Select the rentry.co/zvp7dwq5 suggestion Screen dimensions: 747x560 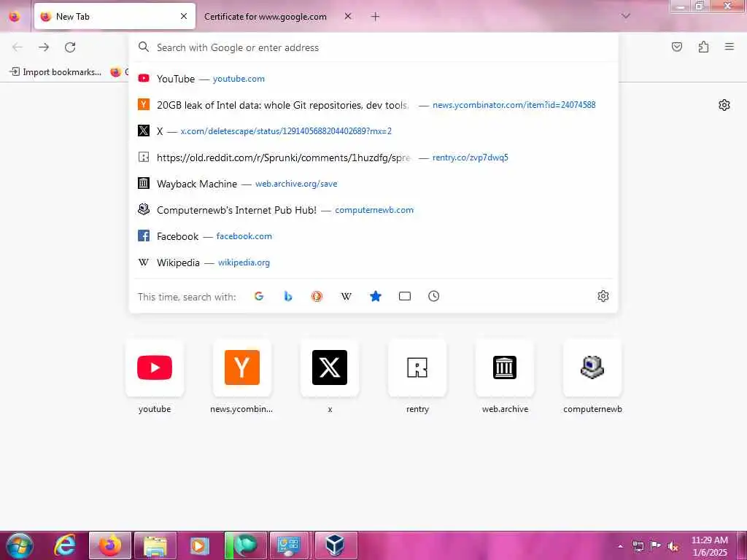(x=373, y=157)
